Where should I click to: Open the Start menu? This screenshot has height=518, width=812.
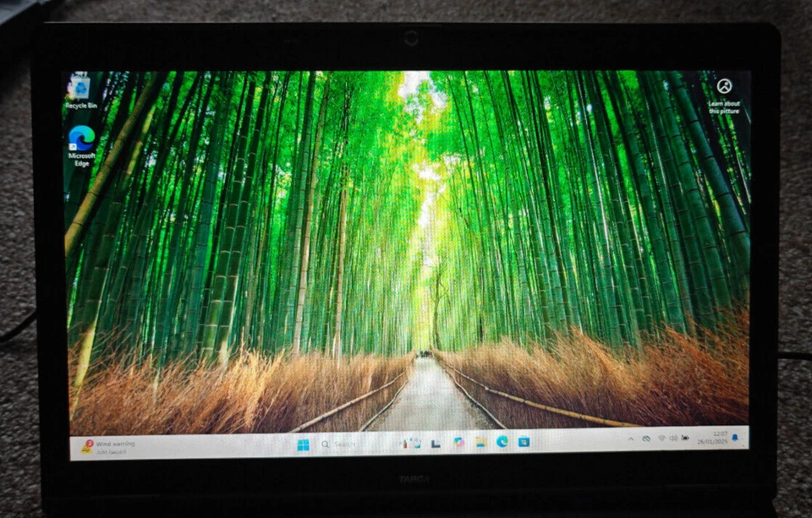pos(304,443)
